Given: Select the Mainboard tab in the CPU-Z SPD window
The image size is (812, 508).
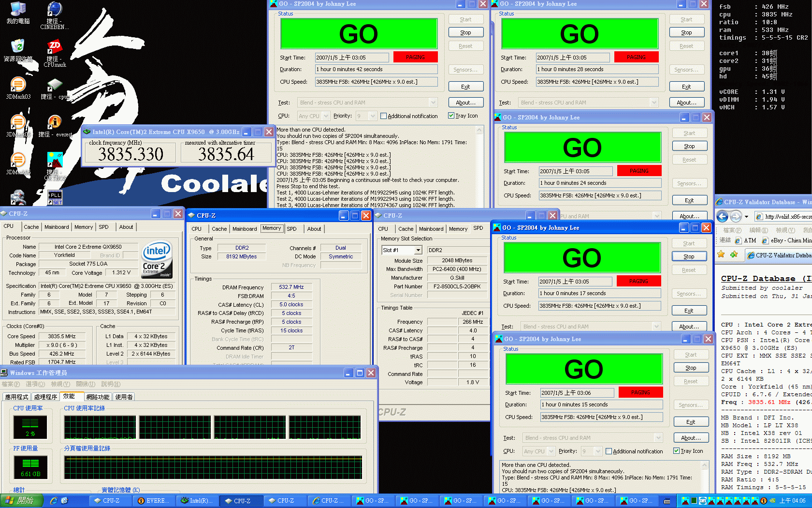Looking at the screenshot, I should click(x=431, y=229).
